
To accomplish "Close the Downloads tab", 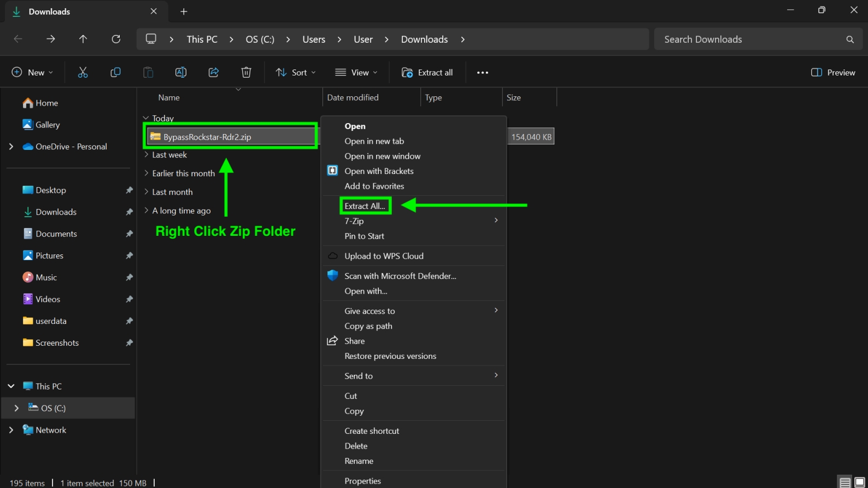I will (154, 11).
